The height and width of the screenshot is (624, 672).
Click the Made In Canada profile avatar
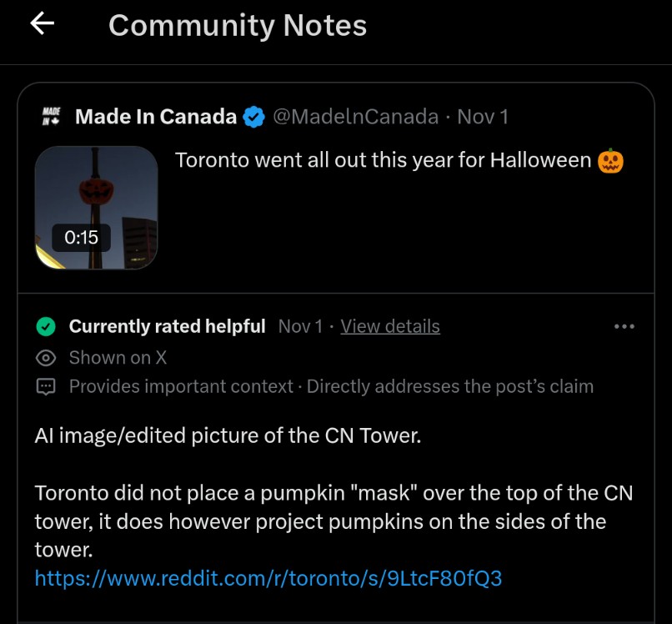pyautogui.click(x=50, y=117)
